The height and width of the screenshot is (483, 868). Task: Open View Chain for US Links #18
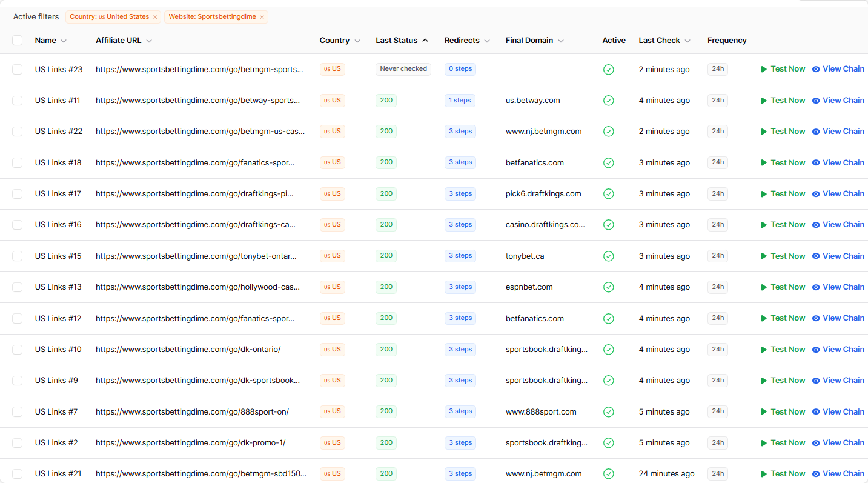[838, 163]
